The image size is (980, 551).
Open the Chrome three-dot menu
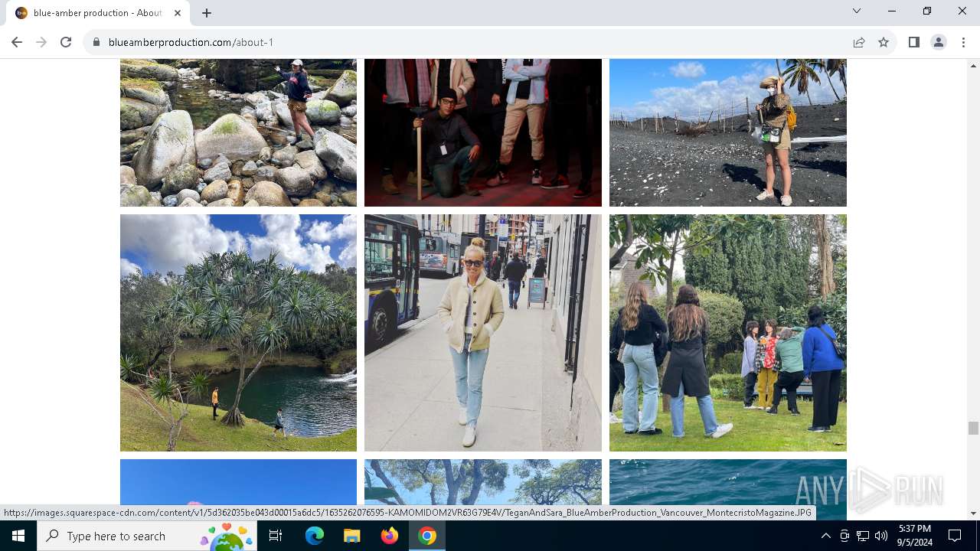pyautogui.click(x=963, y=42)
